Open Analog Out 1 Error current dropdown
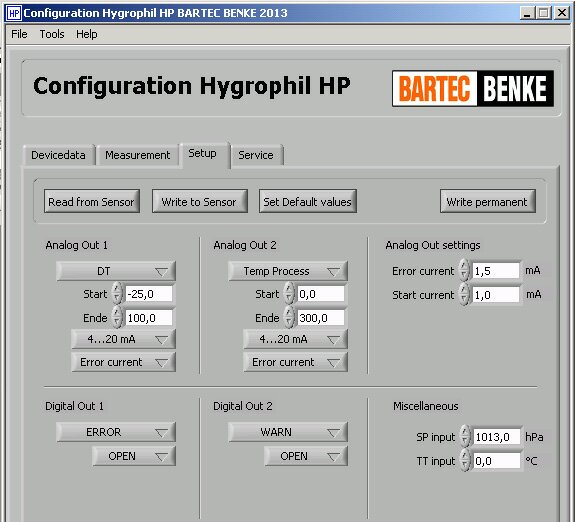The width and height of the screenshot is (575, 522). pos(123,362)
